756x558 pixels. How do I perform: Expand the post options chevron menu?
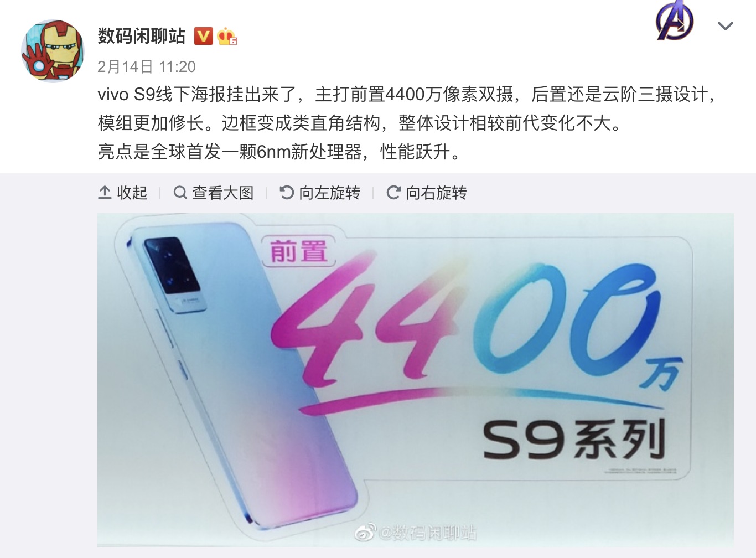tap(725, 26)
